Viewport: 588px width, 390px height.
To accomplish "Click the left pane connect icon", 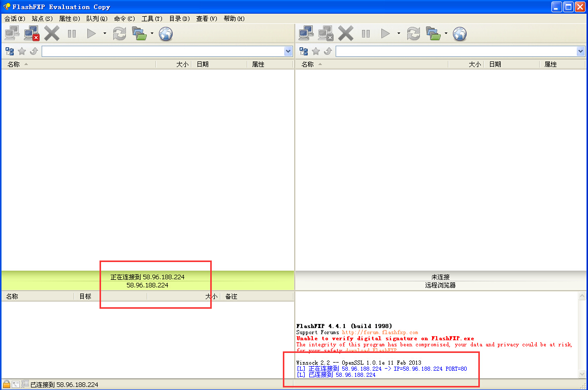I will tap(12, 34).
